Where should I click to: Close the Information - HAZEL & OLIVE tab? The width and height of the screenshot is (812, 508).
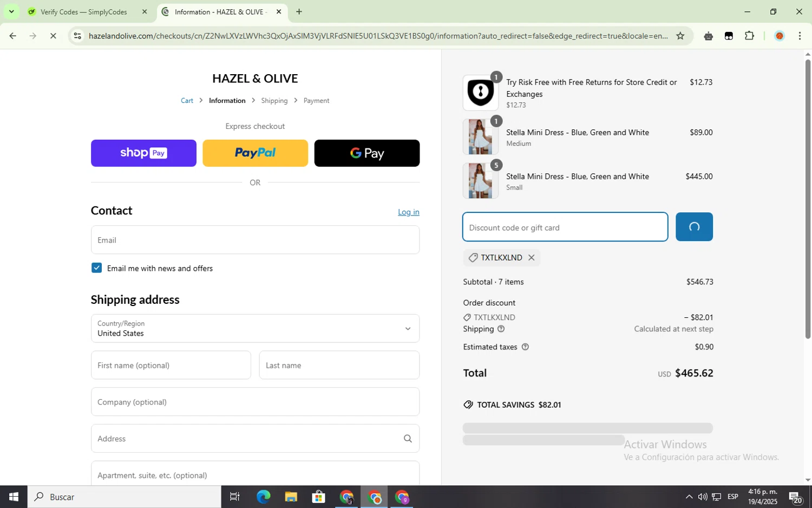tap(279, 11)
